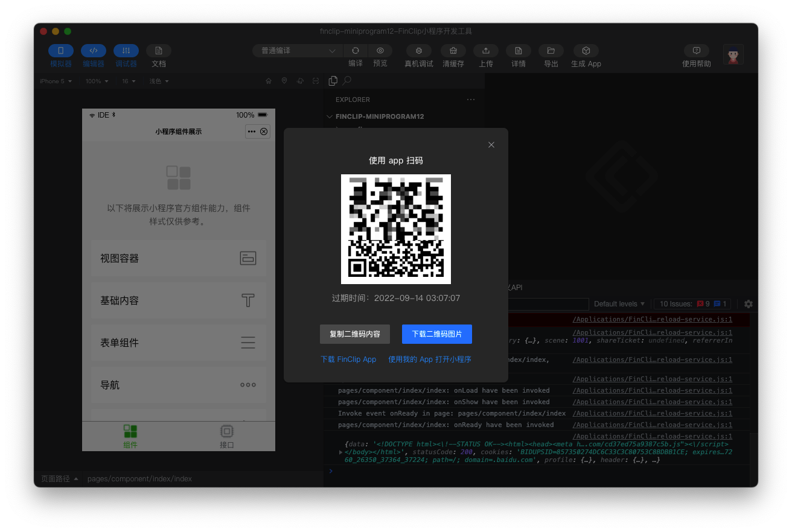
Task: Open the 浅色 theme dropdown
Action: 159,81
